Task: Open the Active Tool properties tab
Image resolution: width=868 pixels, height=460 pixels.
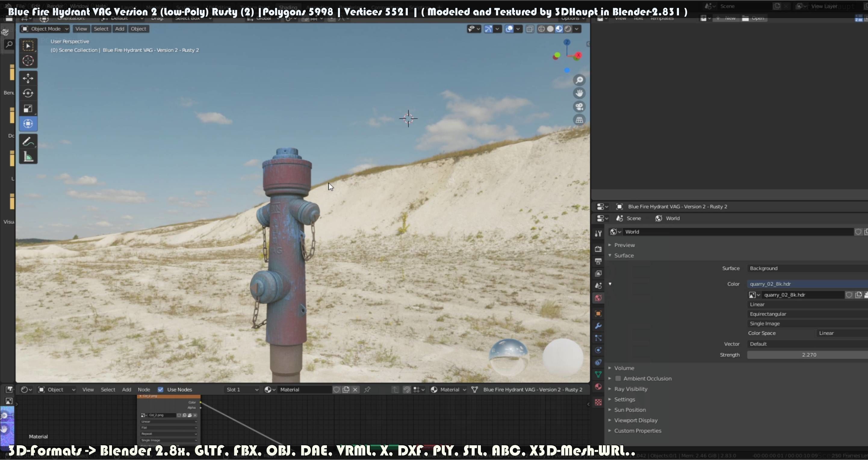Action: pyautogui.click(x=598, y=233)
